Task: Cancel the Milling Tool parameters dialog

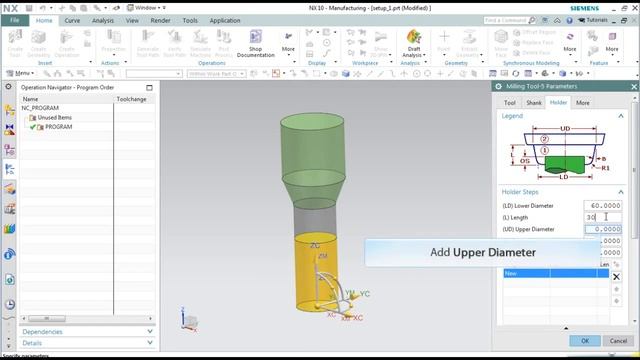Action: (618, 341)
